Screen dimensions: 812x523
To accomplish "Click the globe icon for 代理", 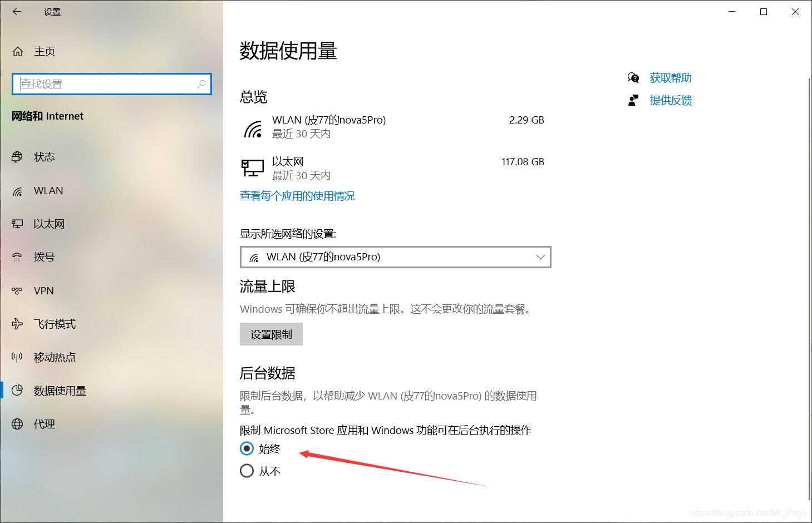I will coord(17,424).
